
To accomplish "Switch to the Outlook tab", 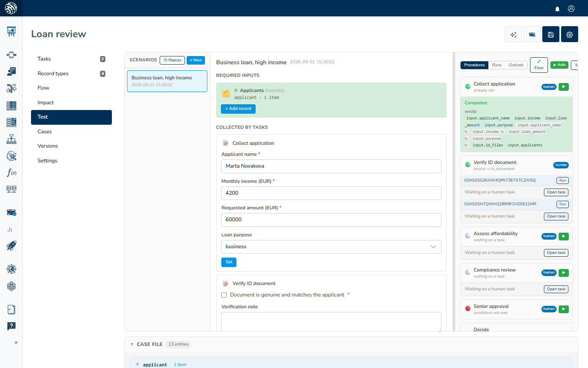I will point(516,65).
